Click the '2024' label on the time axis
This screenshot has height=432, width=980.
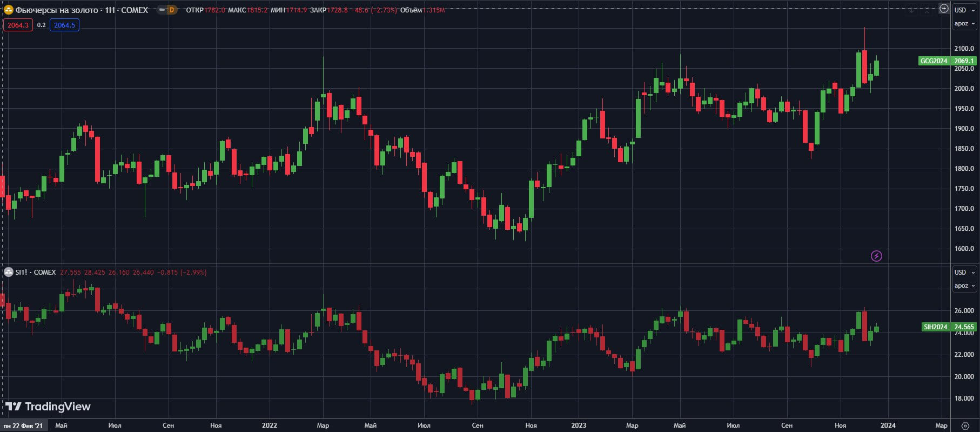click(888, 426)
